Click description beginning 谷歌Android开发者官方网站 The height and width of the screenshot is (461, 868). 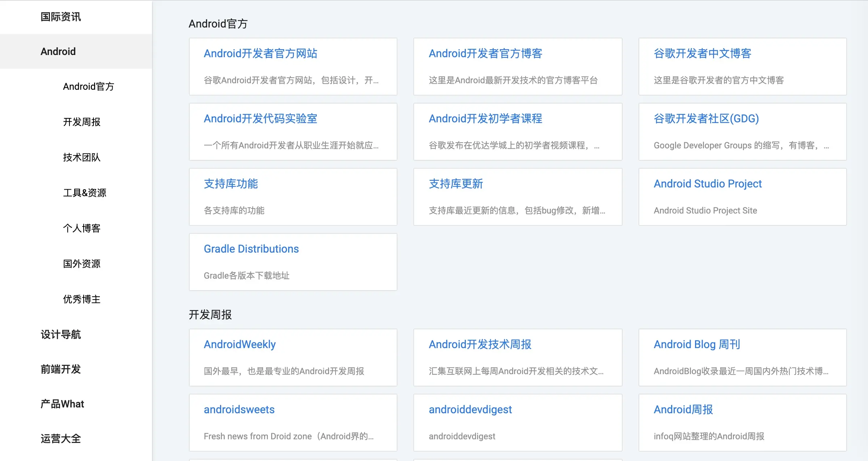tap(291, 80)
